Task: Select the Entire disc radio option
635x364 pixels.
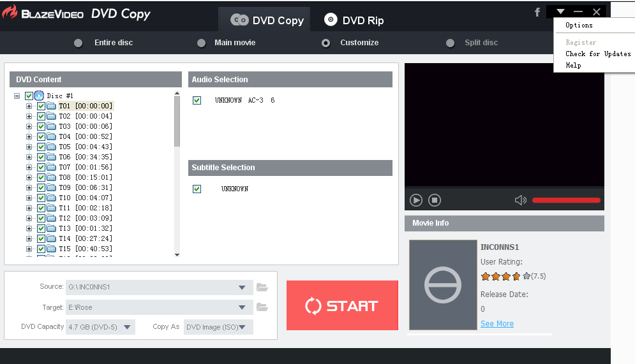Action: point(78,43)
